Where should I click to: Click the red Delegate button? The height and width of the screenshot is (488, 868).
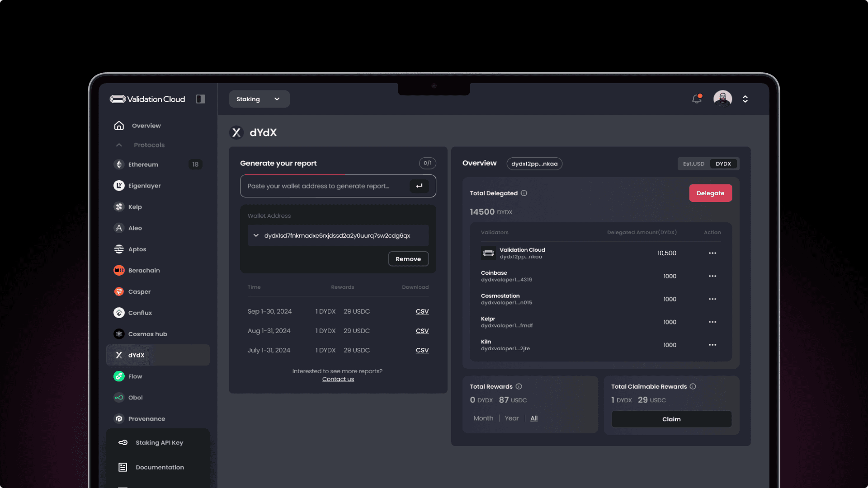click(x=710, y=193)
